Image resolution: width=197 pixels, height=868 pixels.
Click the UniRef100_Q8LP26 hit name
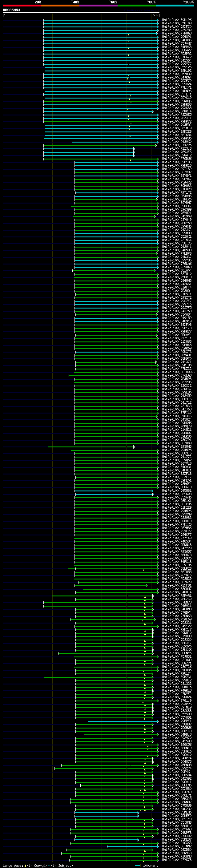[x=177, y=568]
